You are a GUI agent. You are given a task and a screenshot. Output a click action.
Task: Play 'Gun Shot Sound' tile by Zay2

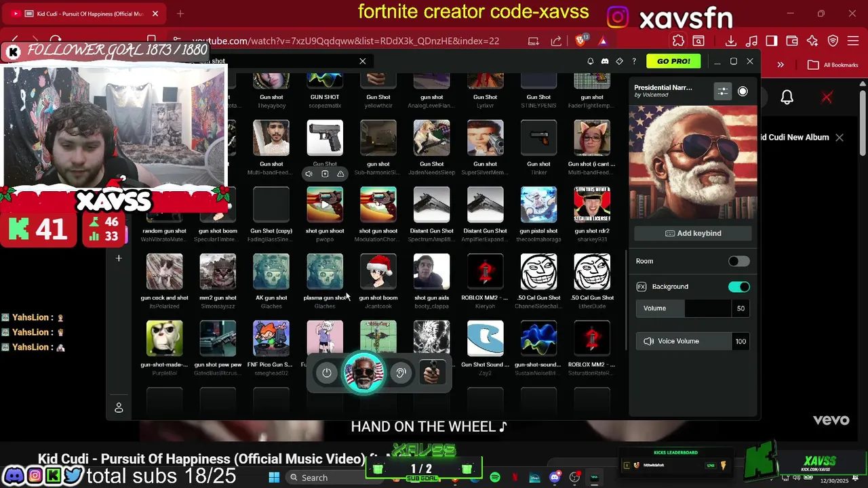[485, 338]
